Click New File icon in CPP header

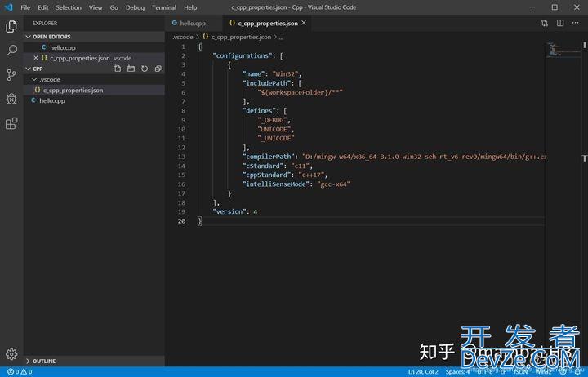(x=118, y=69)
